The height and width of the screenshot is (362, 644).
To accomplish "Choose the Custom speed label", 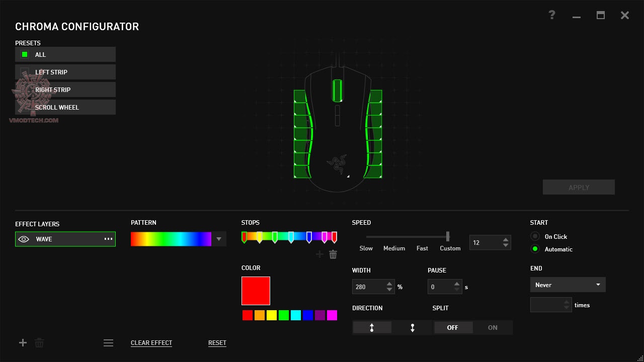I will [x=450, y=248].
